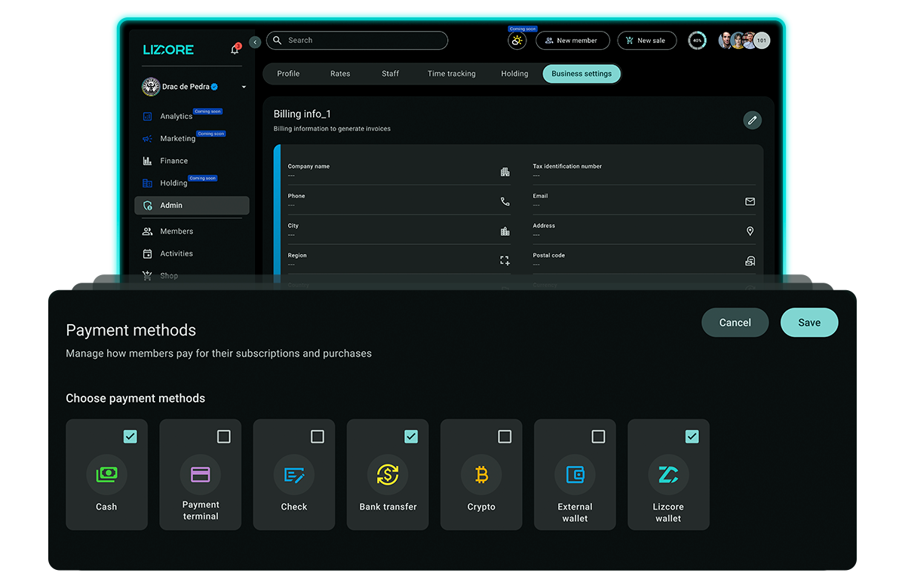
Task: Click the pencil edit icon for Billing info
Action: (752, 120)
